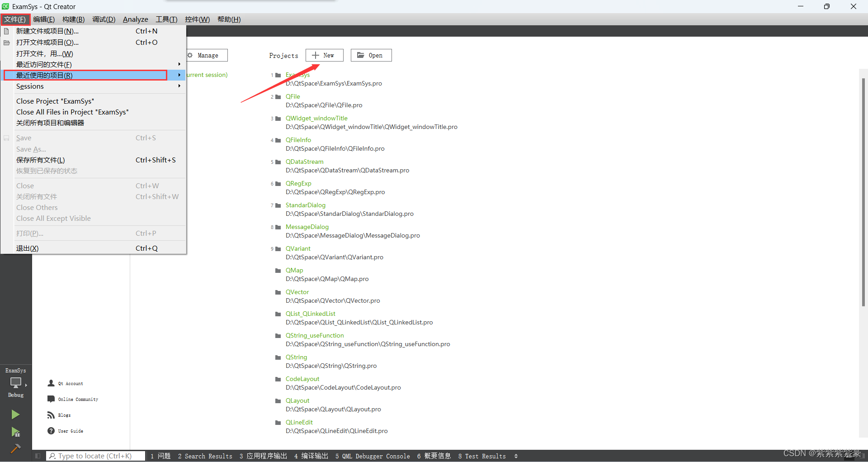Open the 4 编译输出 pane
Viewport: 868px width, 462px height.
[311, 456]
